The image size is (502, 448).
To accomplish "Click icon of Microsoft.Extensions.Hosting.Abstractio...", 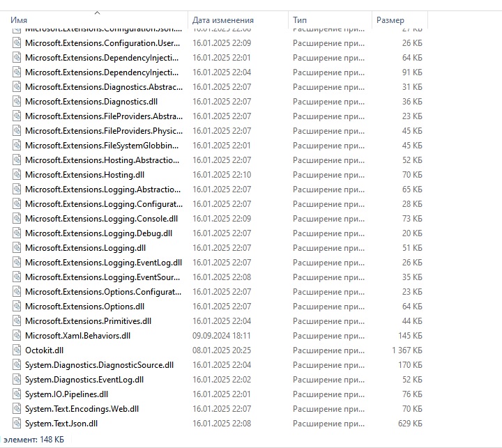I will click(x=17, y=160).
